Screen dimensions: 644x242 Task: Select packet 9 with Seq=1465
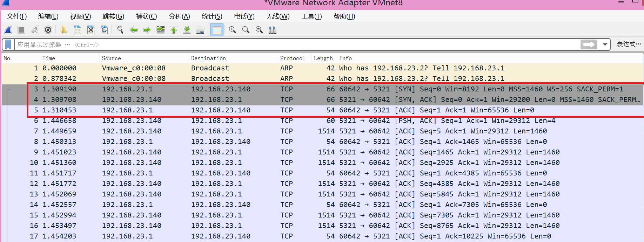click(x=322, y=152)
